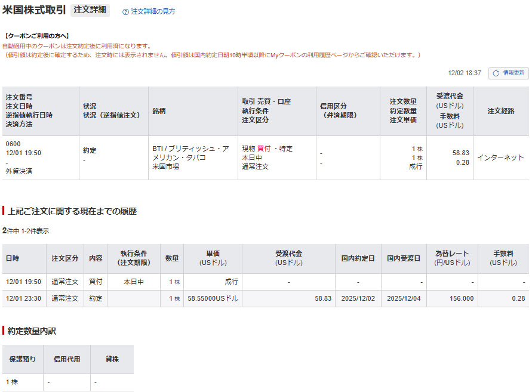Click the 米国株式取引 page heading

click(34, 10)
